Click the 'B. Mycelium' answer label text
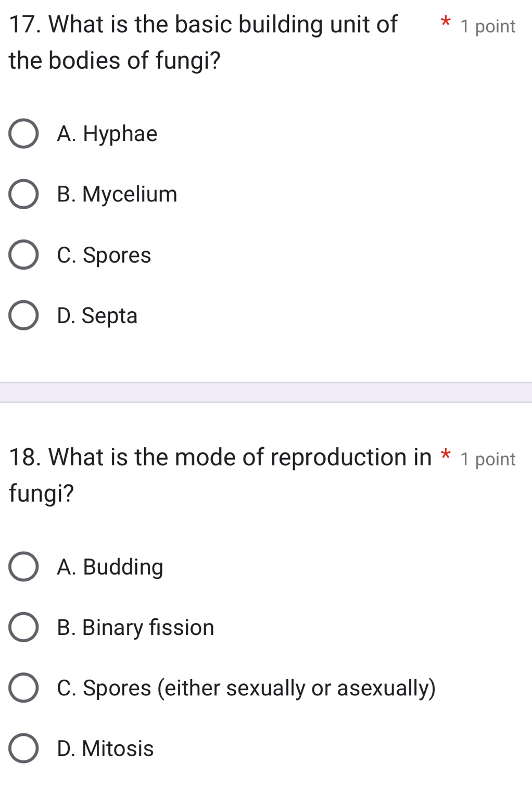Viewport: 532px width, 801px height. point(117,195)
